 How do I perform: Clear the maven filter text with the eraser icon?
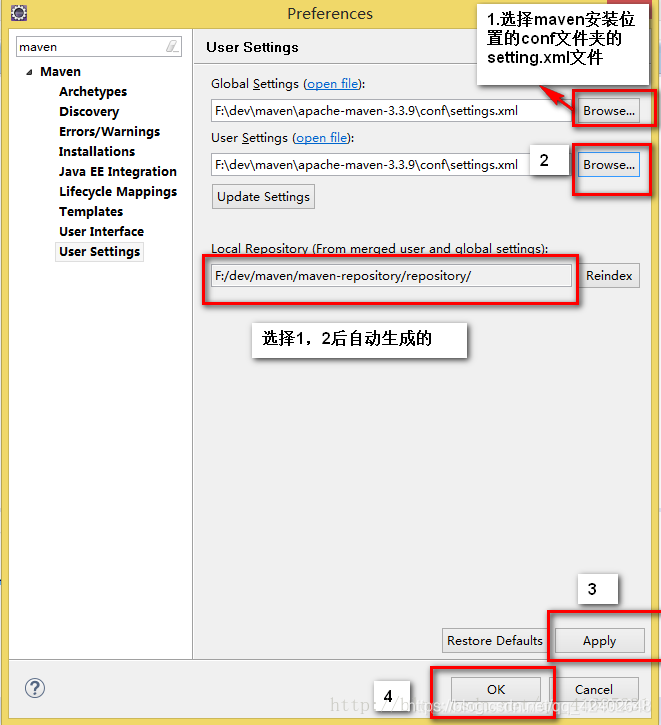[x=172, y=46]
